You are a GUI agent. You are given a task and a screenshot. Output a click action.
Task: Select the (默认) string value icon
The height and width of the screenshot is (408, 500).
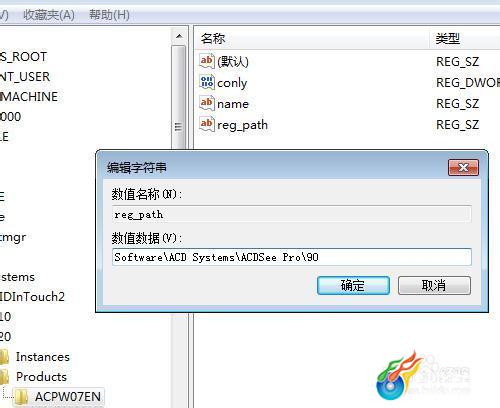(x=207, y=61)
